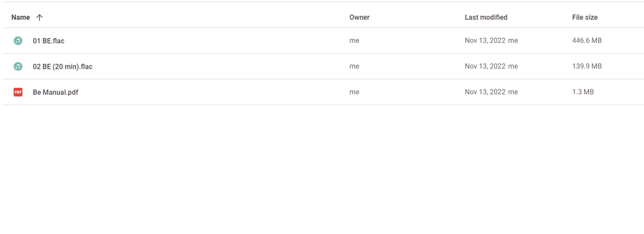Select the 02 BE (20 min).flac file name
The image size is (644, 234).
point(62,66)
